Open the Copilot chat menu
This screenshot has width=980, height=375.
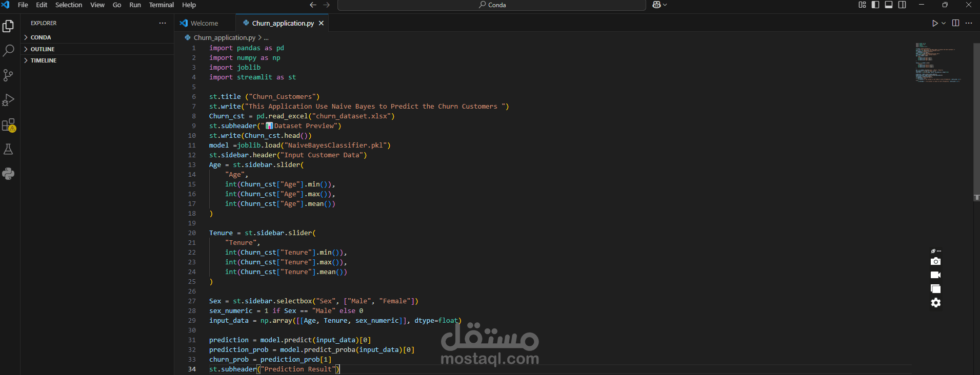659,5
